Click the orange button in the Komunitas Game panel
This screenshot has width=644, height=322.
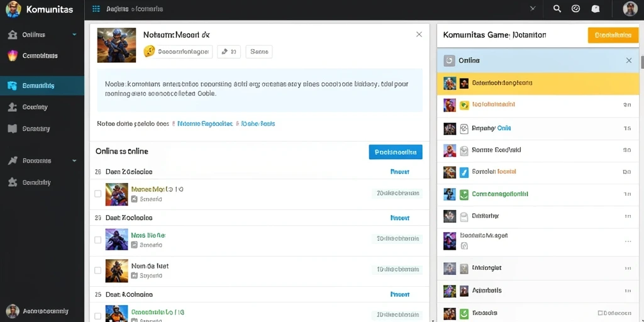[613, 35]
